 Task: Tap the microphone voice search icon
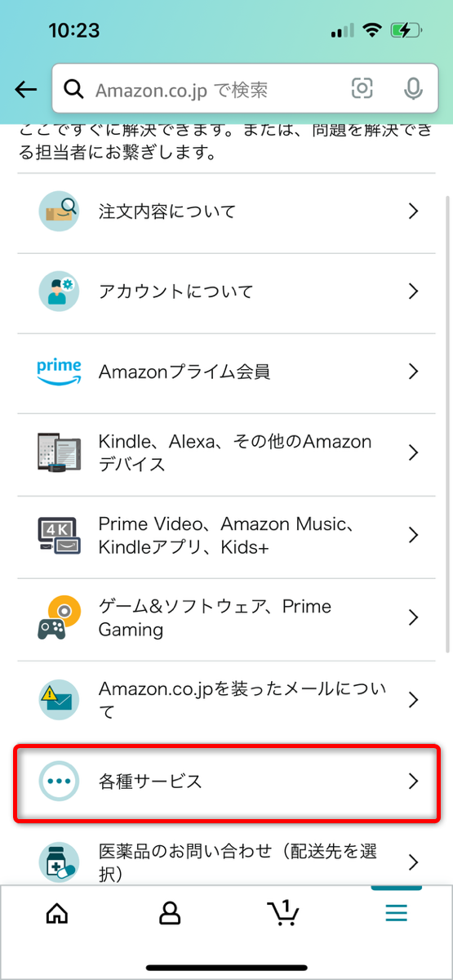tap(413, 89)
